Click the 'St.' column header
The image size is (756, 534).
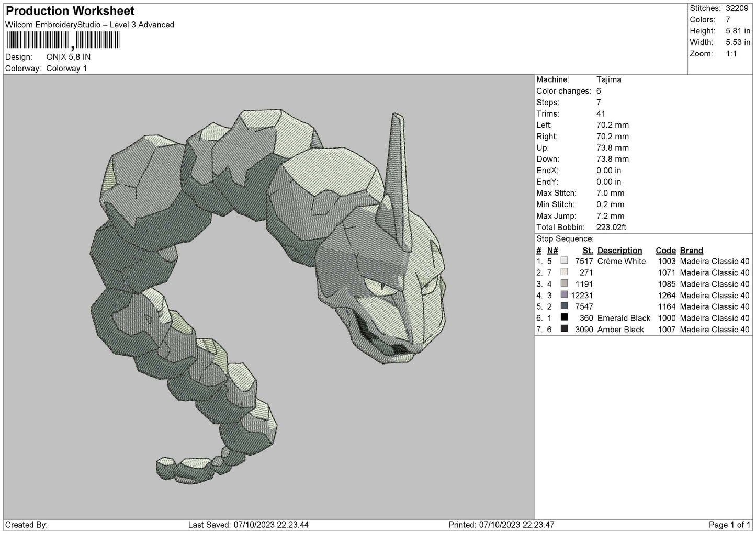tap(588, 251)
